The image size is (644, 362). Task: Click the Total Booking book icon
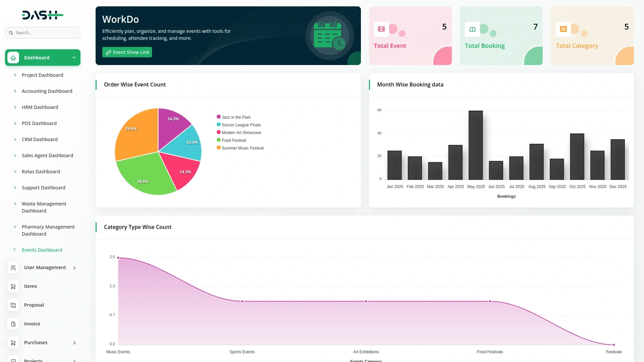tap(472, 29)
